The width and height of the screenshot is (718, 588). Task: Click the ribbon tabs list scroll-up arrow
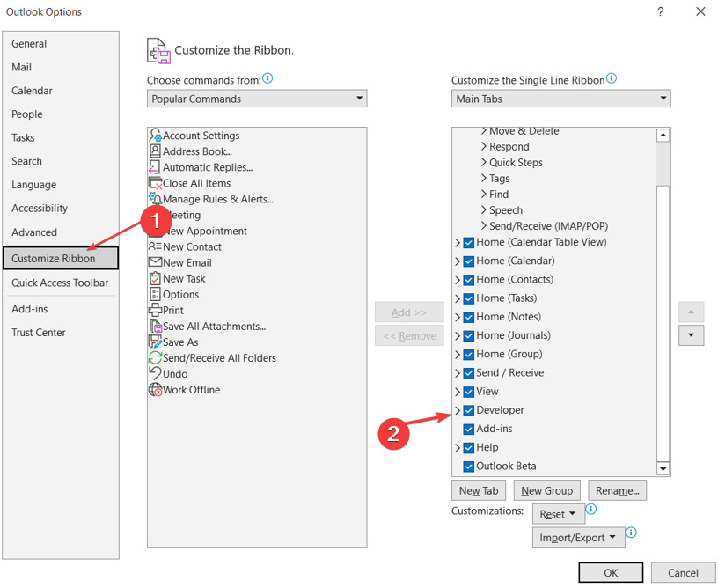(x=663, y=135)
